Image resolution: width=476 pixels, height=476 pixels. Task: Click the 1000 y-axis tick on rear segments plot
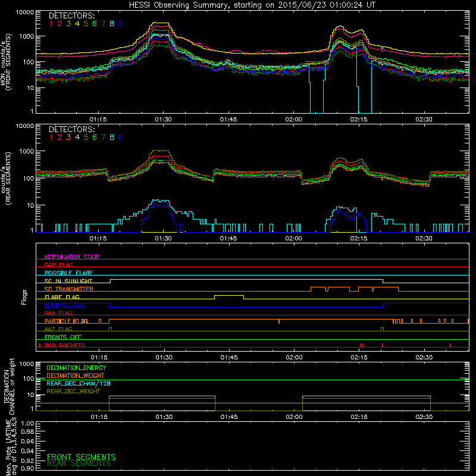[x=27, y=151]
